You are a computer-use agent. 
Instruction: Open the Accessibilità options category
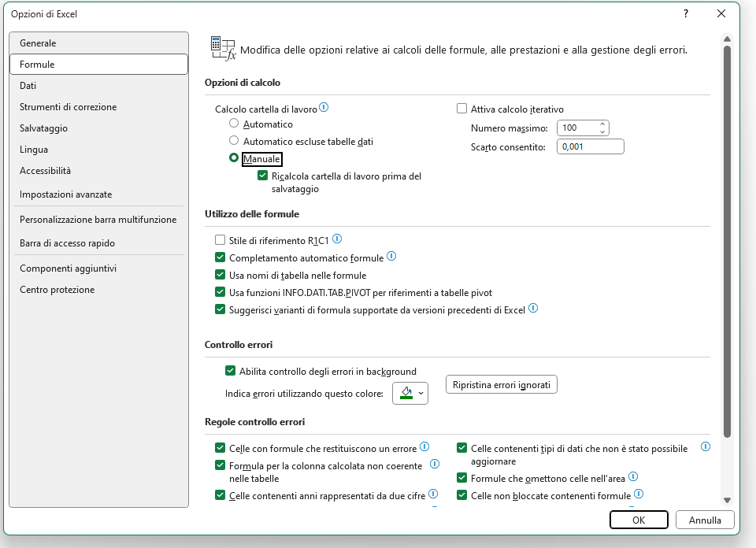point(99,170)
